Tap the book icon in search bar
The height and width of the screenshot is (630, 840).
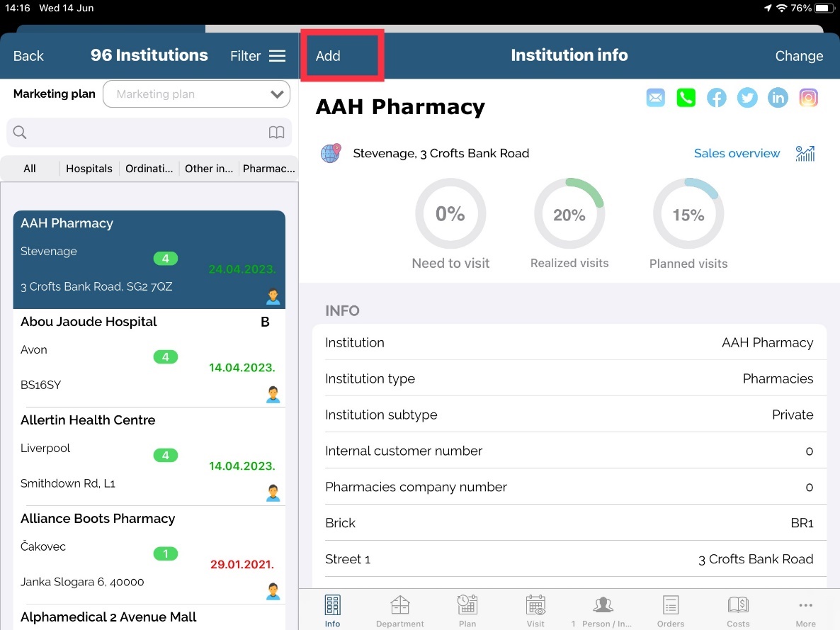click(x=276, y=133)
